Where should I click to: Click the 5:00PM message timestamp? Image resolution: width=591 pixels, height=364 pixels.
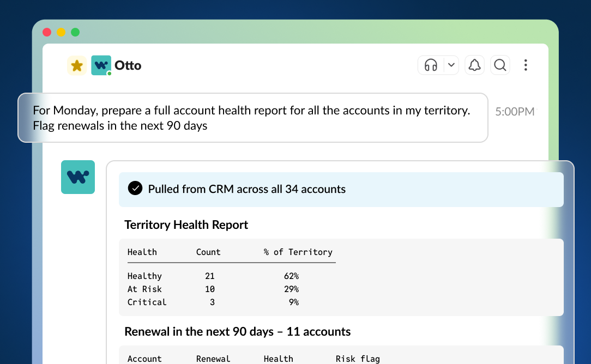click(x=515, y=112)
